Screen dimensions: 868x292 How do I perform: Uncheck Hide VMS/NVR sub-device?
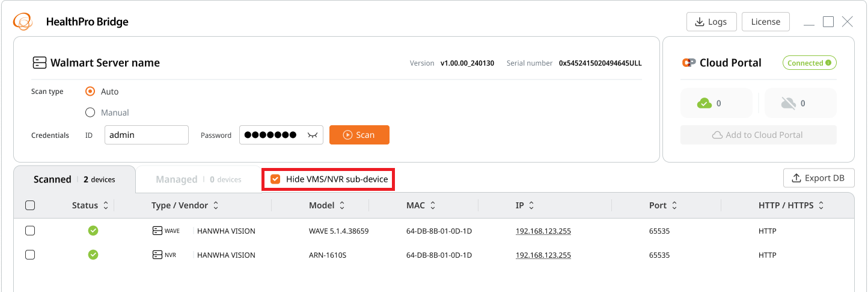(275, 179)
